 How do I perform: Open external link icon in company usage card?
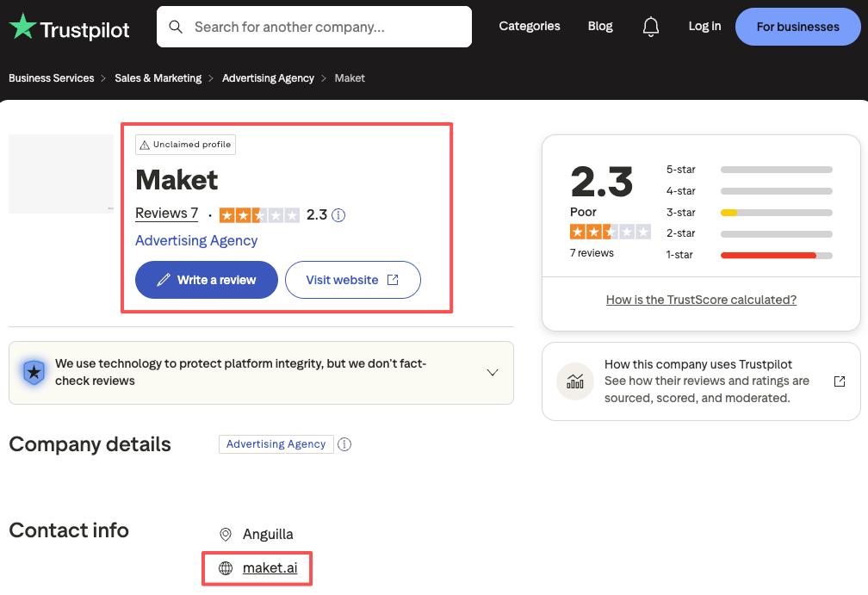click(840, 381)
